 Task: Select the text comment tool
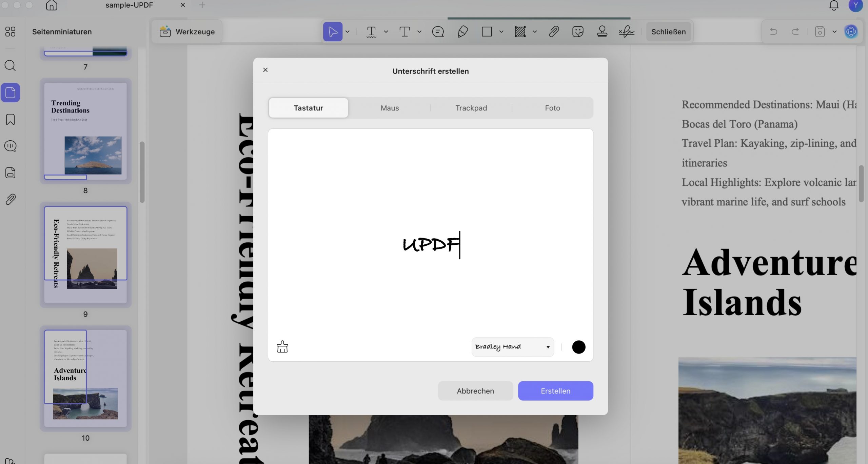pos(405,32)
